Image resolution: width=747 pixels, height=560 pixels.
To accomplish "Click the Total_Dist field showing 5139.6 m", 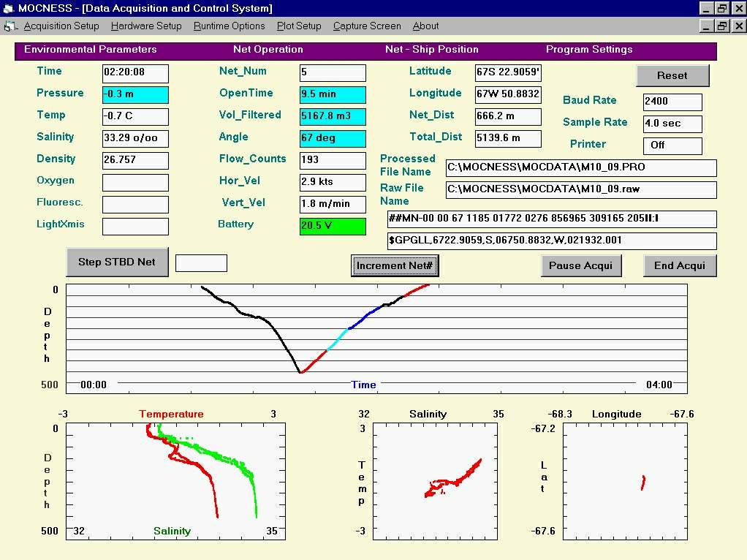I will point(508,139).
